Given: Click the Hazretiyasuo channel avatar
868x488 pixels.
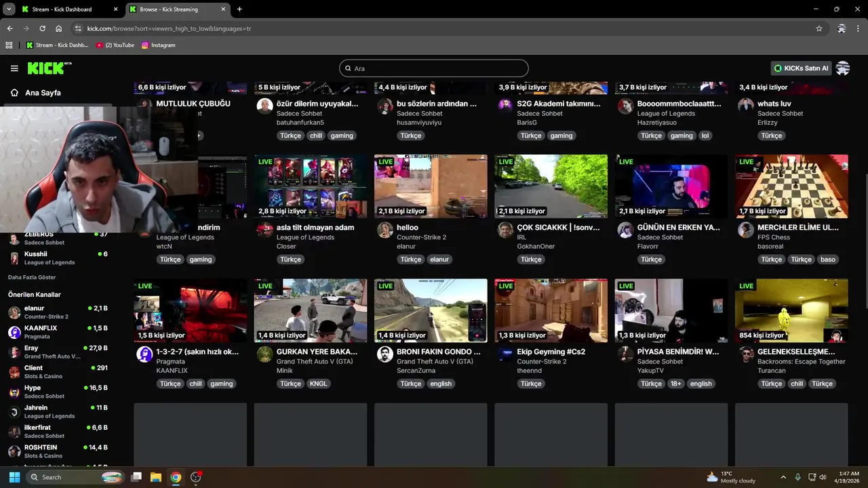Looking at the screenshot, I should 625,106.
